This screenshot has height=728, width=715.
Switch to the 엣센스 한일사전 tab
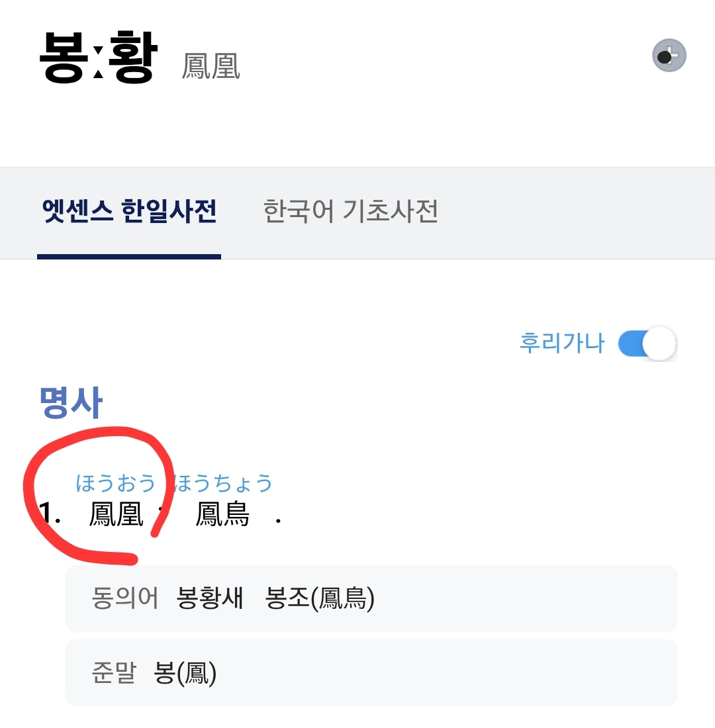(130, 212)
